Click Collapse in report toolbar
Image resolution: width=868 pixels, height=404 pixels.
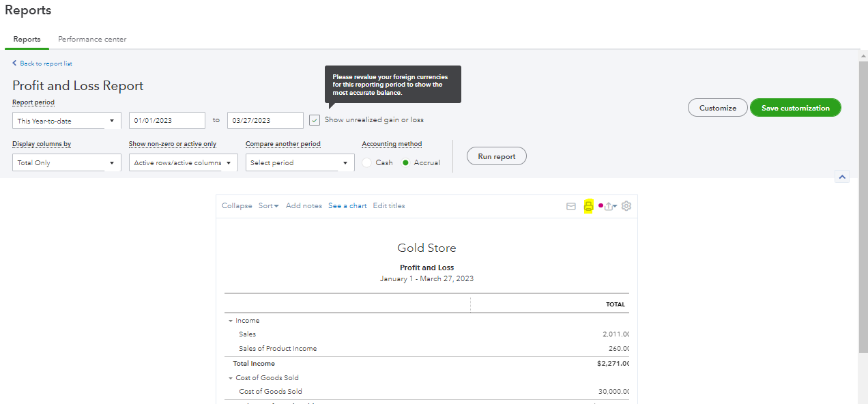tap(237, 206)
